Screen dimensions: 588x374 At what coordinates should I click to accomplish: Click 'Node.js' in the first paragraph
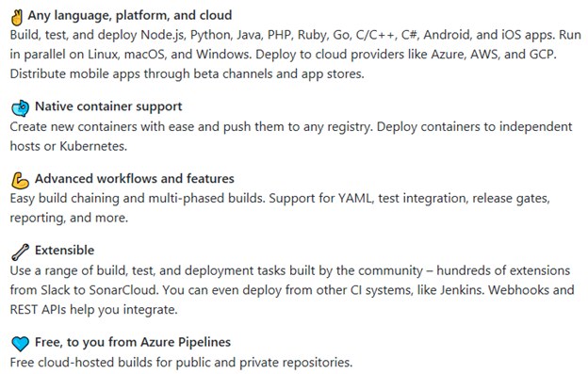pos(163,35)
